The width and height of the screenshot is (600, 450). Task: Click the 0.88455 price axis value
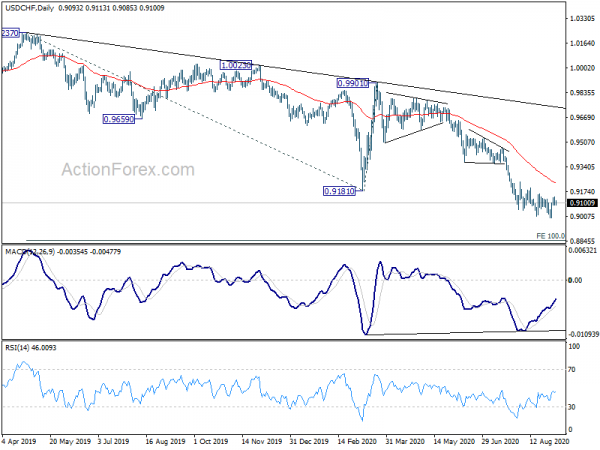pyautogui.click(x=582, y=241)
